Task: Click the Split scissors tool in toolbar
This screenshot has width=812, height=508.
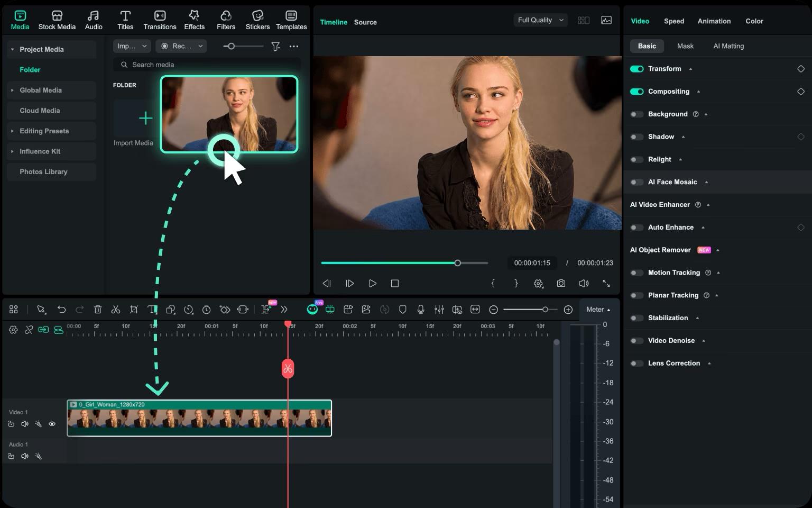Action: pyautogui.click(x=116, y=310)
